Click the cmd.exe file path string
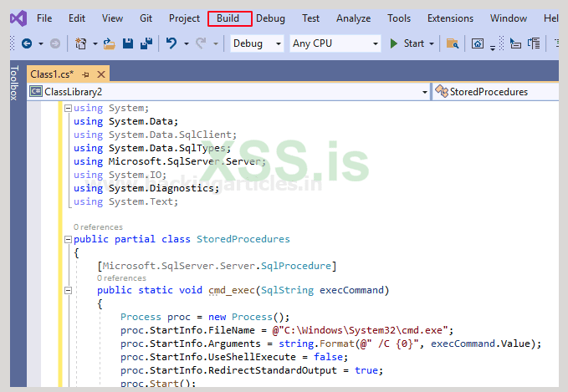The image size is (568, 392). (x=361, y=330)
